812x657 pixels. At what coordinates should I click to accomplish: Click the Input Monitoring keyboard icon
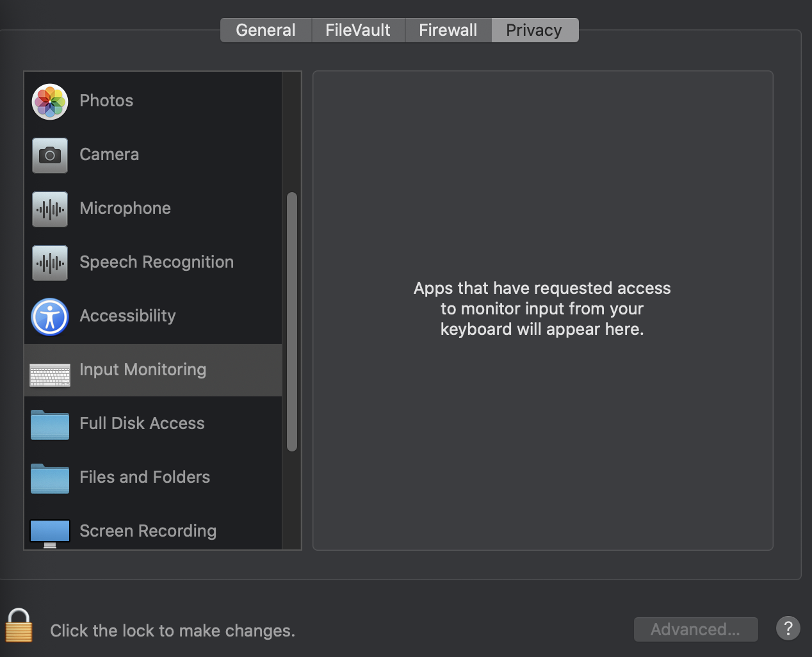pos(50,375)
